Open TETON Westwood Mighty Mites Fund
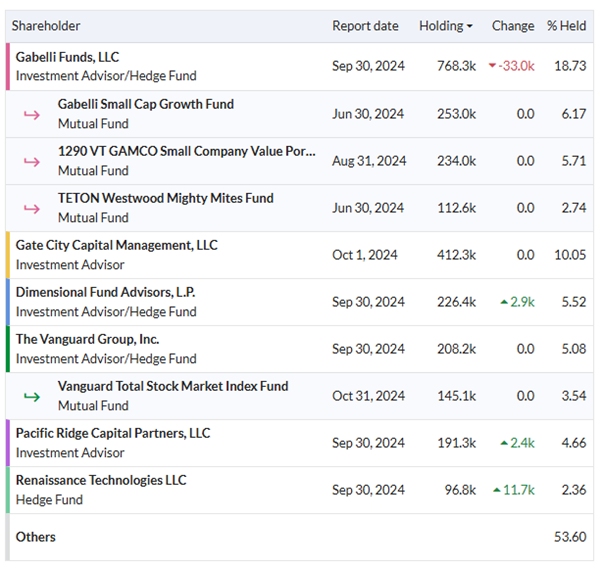 pyautogui.click(x=165, y=198)
